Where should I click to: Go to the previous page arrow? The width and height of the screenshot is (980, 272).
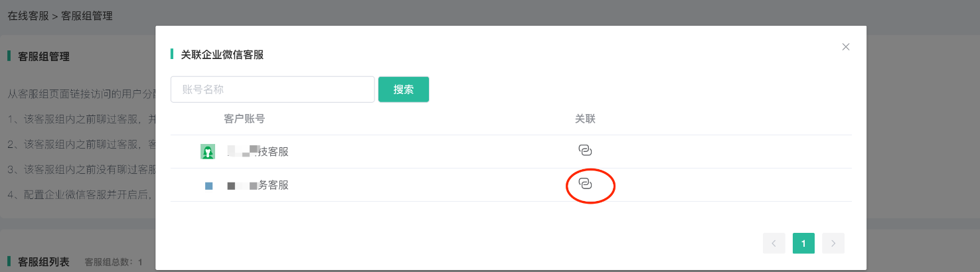point(774,243)
